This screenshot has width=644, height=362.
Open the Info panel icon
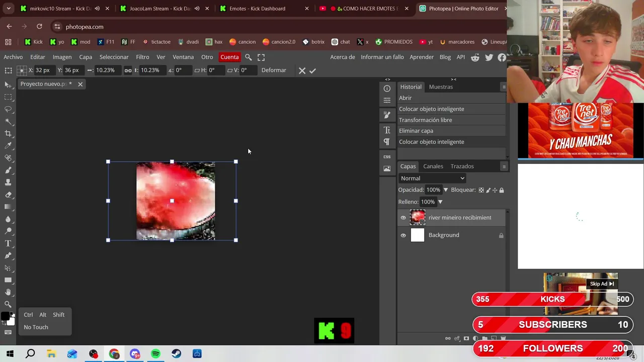pyautogui.click(x=387, y=88)
